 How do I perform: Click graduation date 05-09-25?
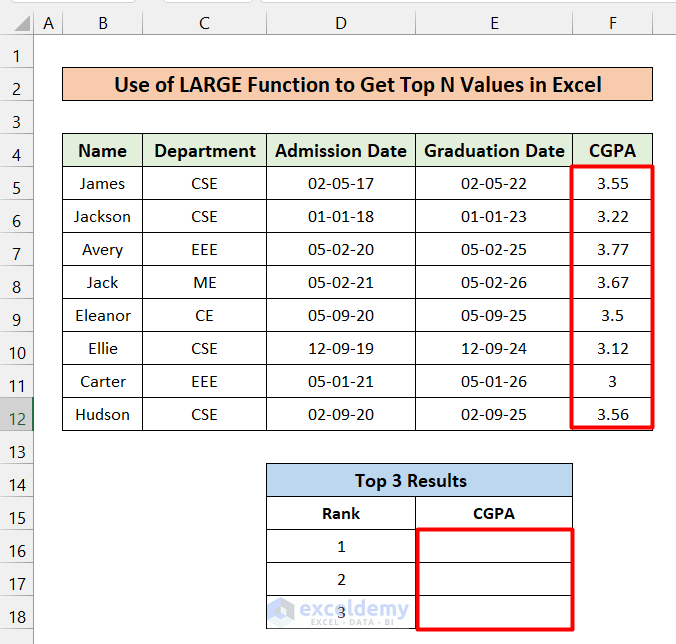(494, 316)
